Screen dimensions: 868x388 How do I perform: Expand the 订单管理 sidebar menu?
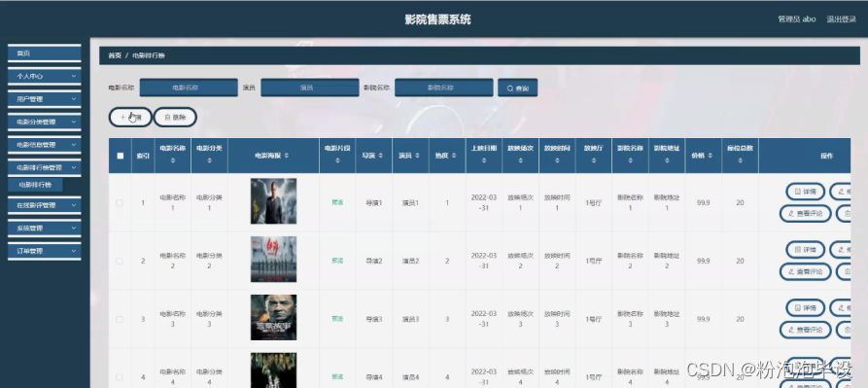(45, 251)
